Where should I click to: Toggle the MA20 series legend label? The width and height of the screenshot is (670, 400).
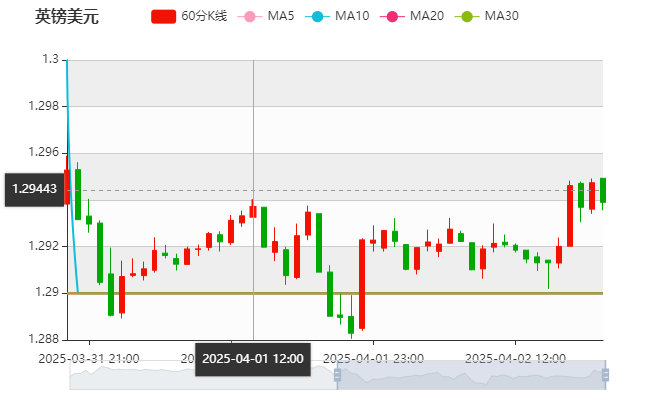pyautogui.click(x=426, y=16)
